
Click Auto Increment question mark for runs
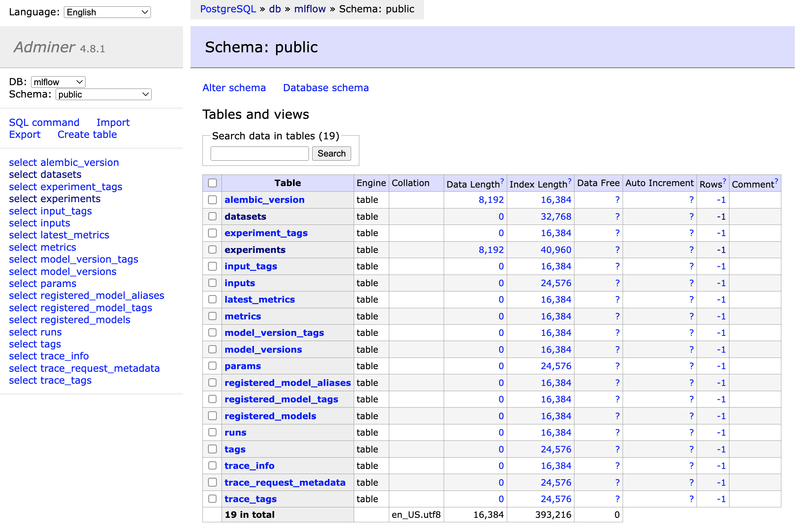[691, 433]
